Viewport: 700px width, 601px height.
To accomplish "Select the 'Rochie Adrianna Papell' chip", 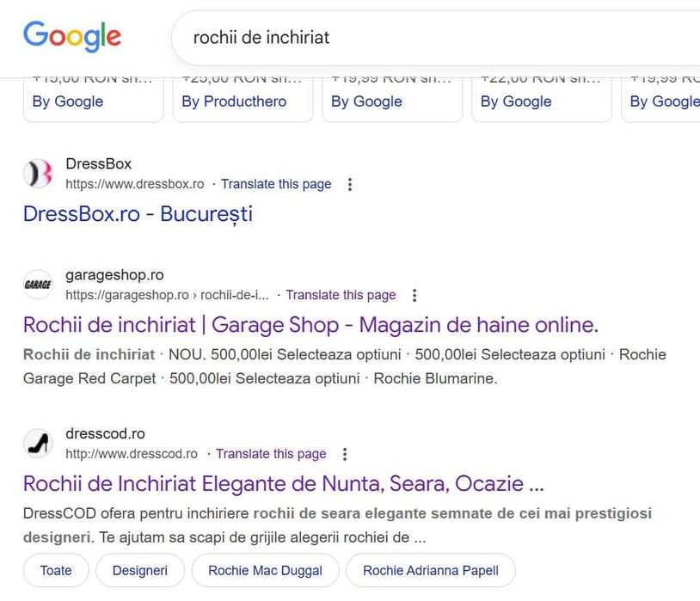I will [430, 570].
